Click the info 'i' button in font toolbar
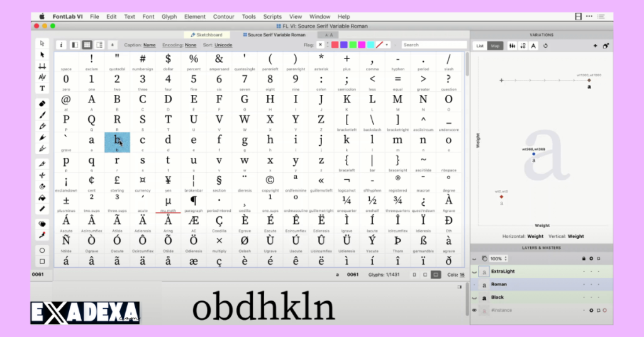Screen dimensions: 644x337 click(x=61, y=45)
